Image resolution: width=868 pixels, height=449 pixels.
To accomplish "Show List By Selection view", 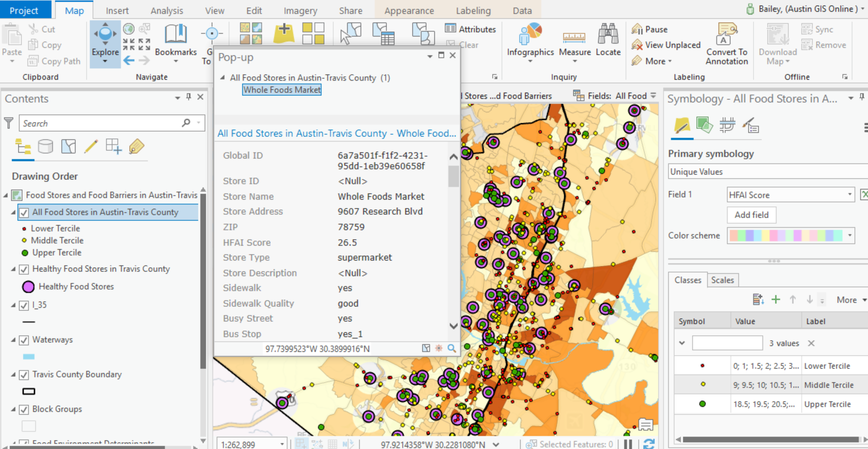I will click(69, 147).
